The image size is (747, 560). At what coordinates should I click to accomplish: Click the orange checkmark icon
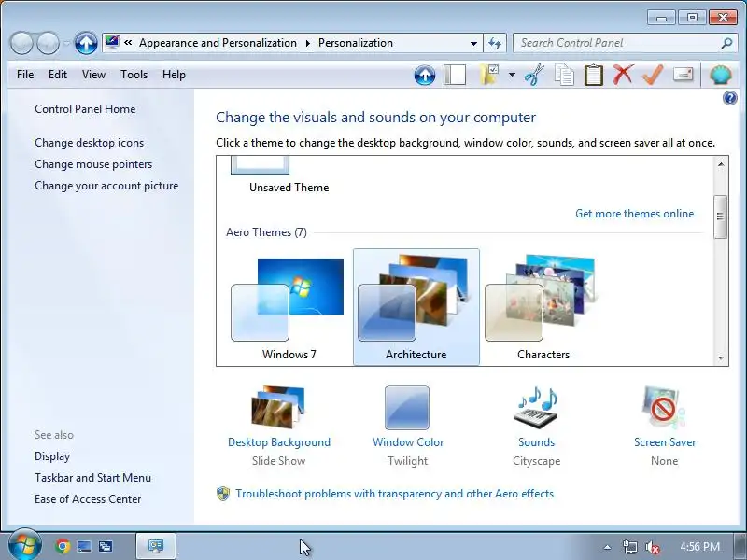(653, 75)
